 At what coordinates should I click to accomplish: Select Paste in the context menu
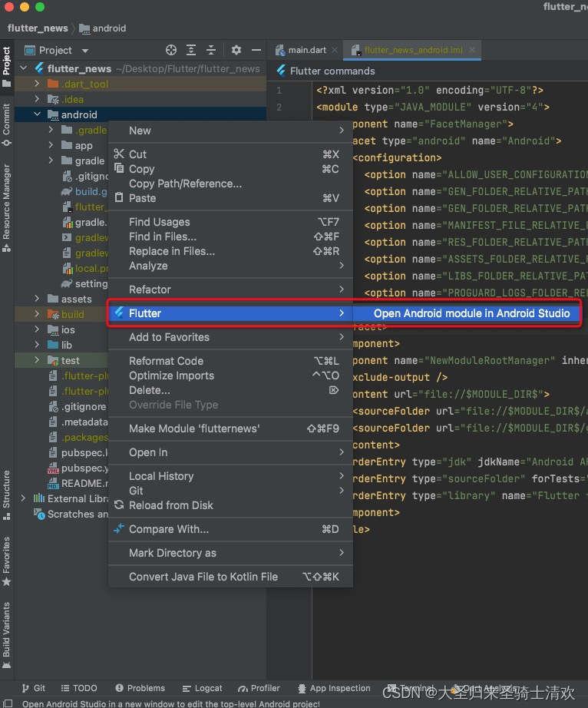click(230, 198)
